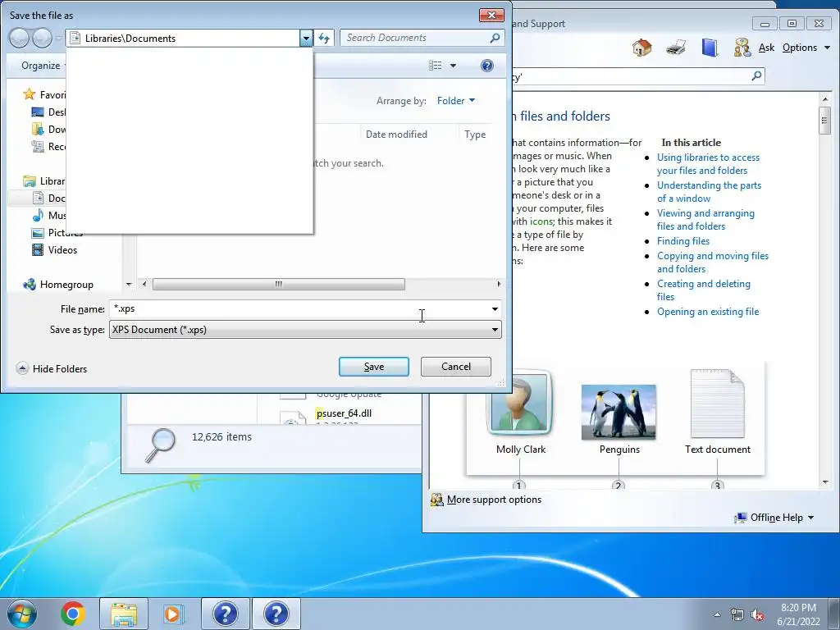Click the Forward arrow in Save dialog
The height and width of the screenshot is (630, 840).
42,38
